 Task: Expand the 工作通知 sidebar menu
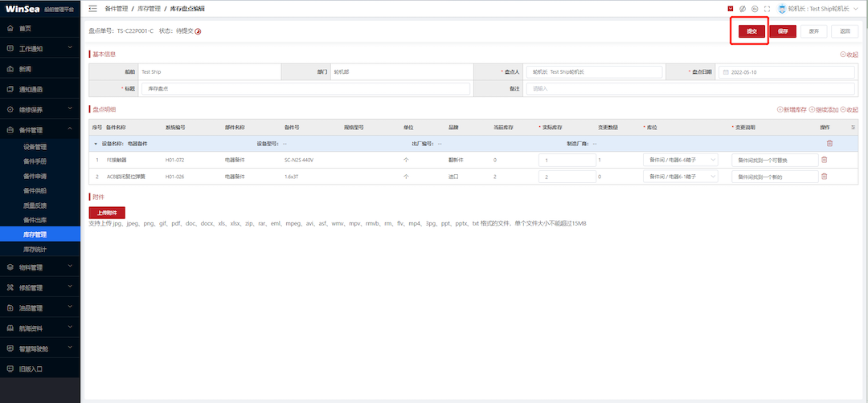(70, 48)
